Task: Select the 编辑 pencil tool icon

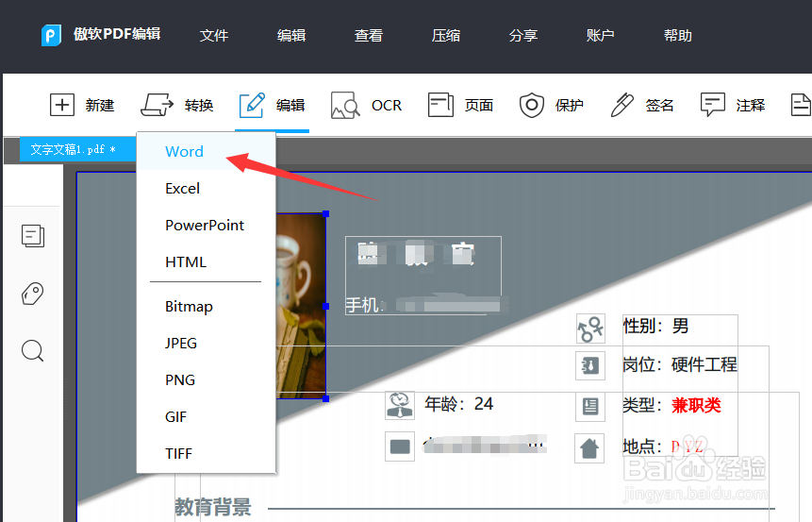Action: [x=252, y=105]
